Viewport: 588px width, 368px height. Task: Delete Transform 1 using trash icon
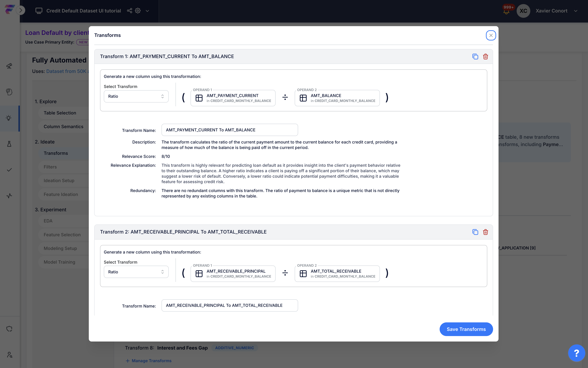pyautogui.click(x=485, y=57)
